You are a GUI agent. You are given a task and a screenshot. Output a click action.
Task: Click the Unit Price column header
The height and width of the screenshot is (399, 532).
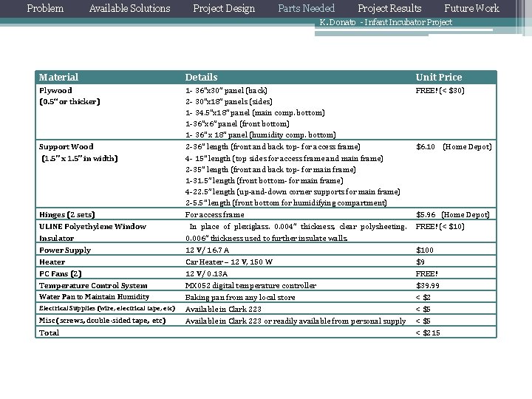click(x=439, y=78)
